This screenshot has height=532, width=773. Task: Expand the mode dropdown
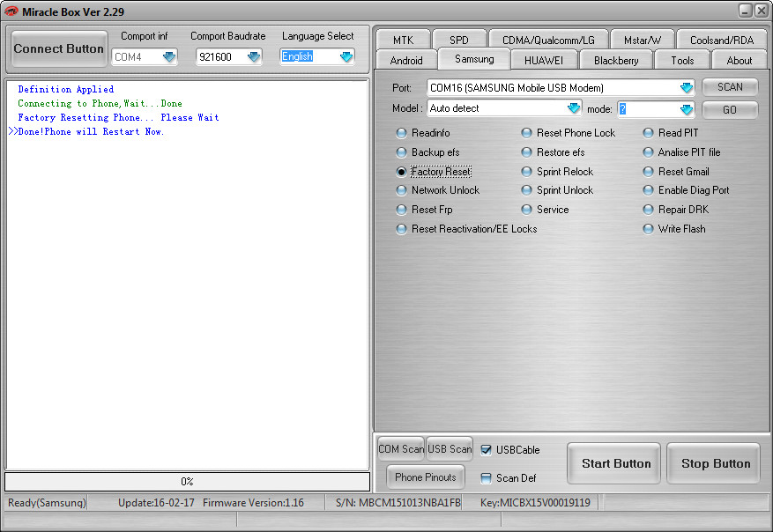click(687, 109)
